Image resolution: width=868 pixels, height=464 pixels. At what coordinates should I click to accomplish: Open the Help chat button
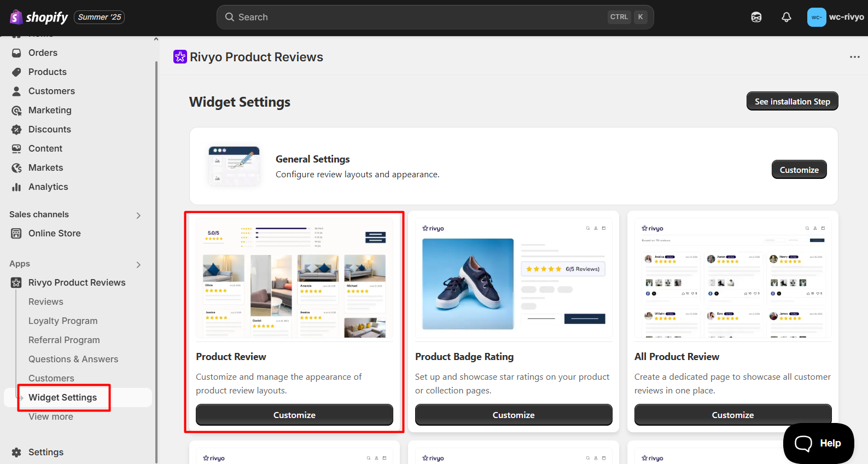click(818, 443)
